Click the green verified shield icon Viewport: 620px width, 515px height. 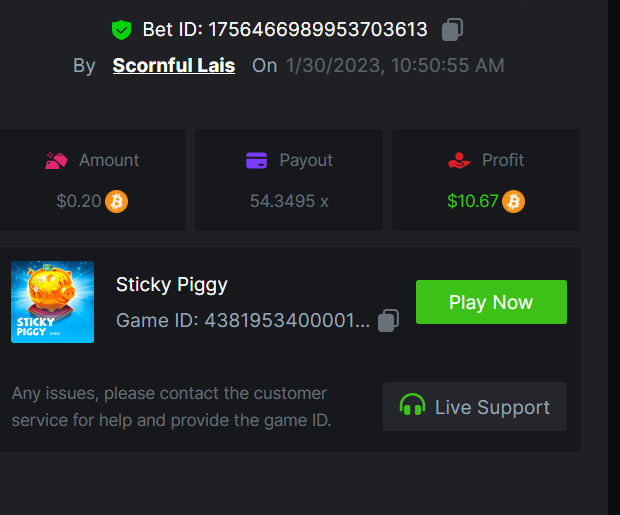tap(121, 30)
